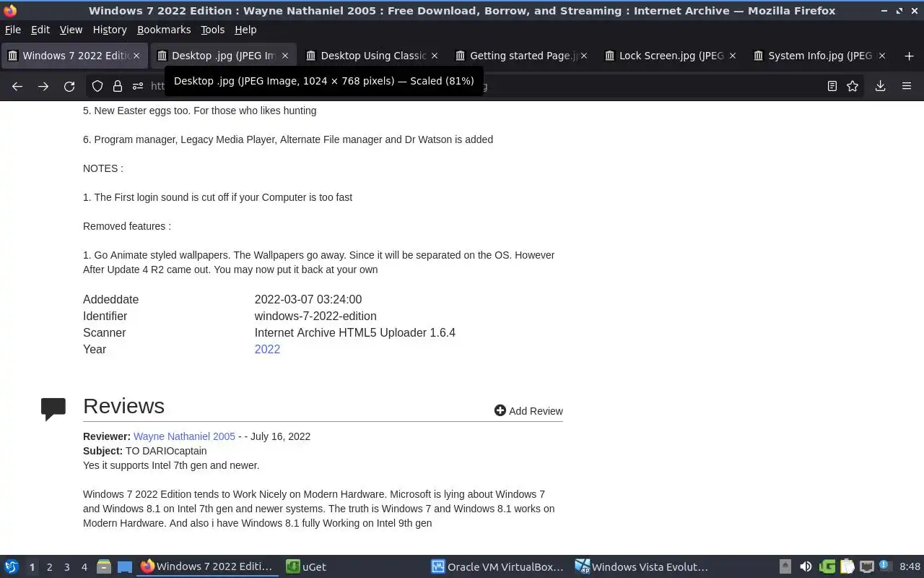
Task: Open the start menu bird icon
Action: point(12,566)
